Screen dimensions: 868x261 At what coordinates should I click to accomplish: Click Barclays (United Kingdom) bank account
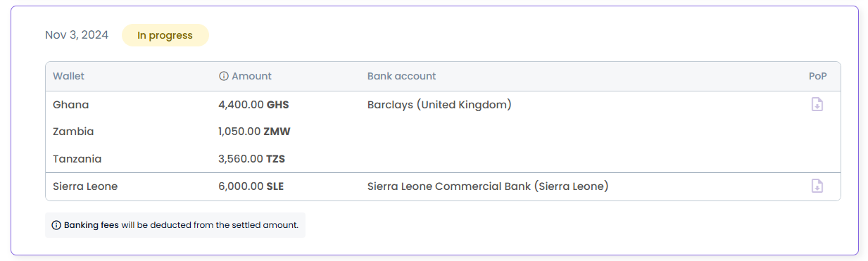coord(439,105)
